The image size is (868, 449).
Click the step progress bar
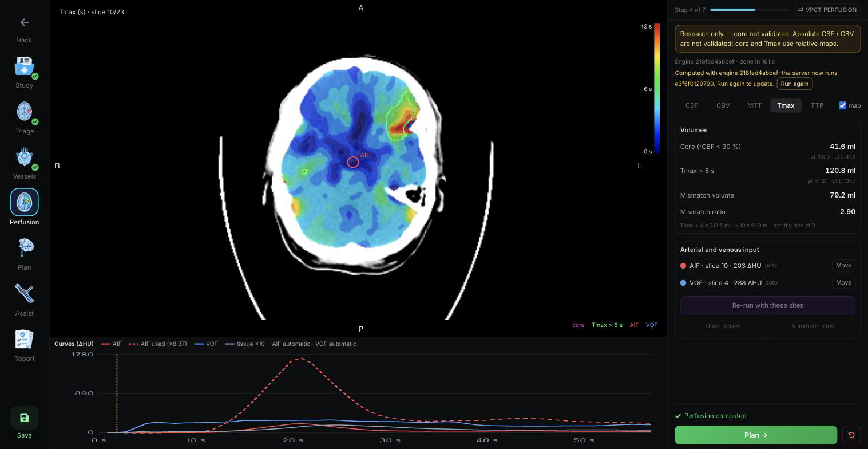[x=750, y=10]
